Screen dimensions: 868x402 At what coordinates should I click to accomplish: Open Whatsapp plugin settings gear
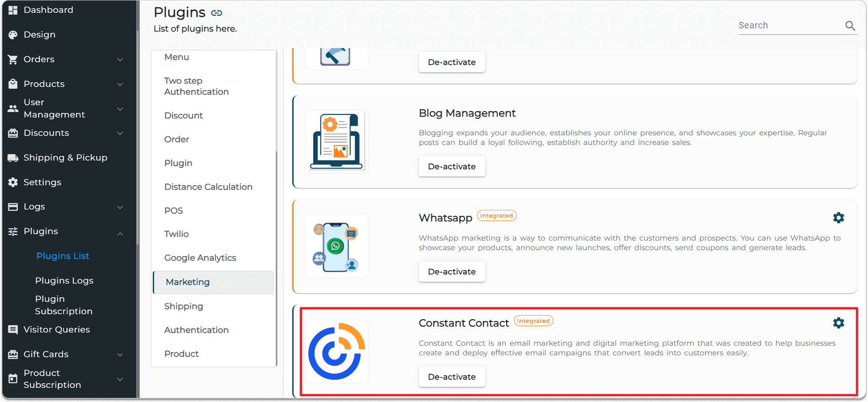[x=838, y=218]
